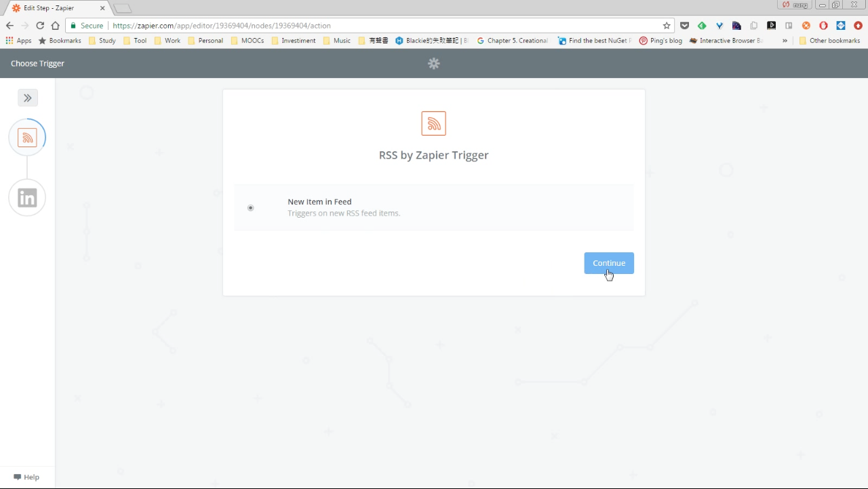Viewport: 868px width, 489px height.
Task: Click the zapier.com address bar URL
Action: (222, 26)
